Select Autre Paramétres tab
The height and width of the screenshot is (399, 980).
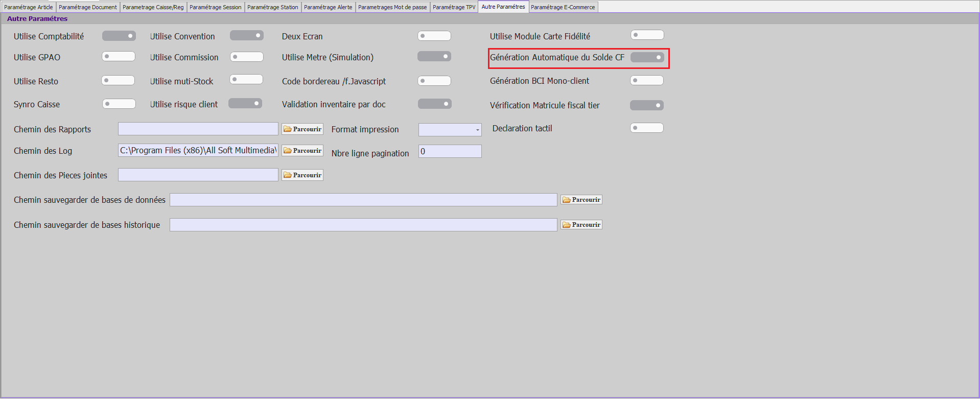[x=503, y=7]
